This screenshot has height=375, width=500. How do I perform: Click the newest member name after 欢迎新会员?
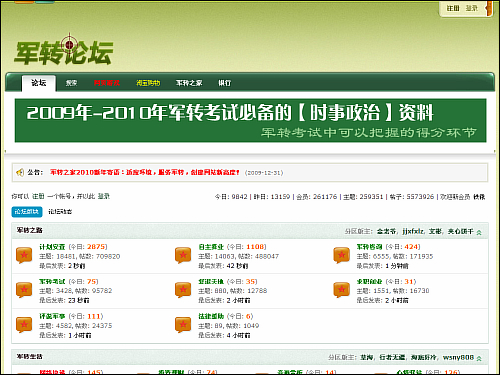(x=479, y=197)
